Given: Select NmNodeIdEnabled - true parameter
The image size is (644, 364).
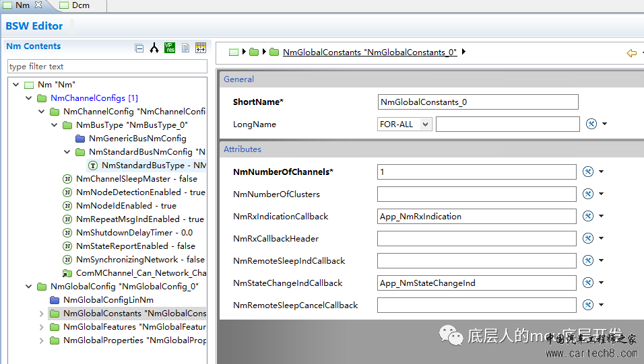Looking at the screenshot, I should pyautogui.click(x=126, y=206).
